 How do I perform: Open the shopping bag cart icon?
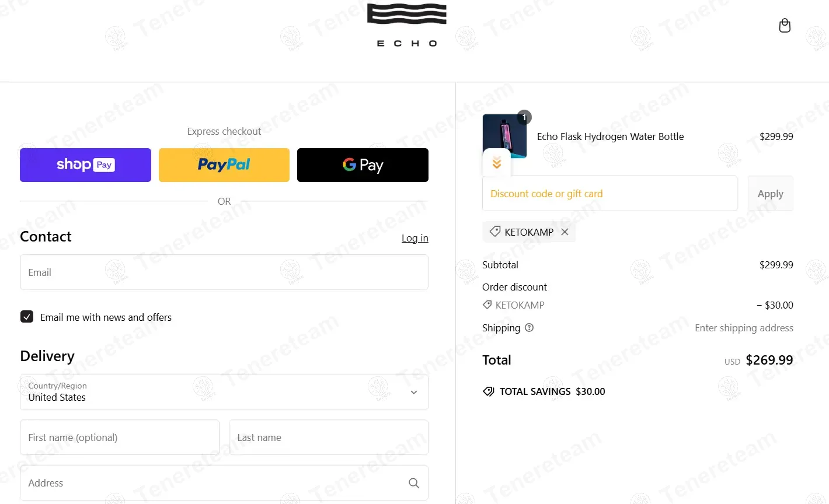pyautogui.click(x=785, y=26)
